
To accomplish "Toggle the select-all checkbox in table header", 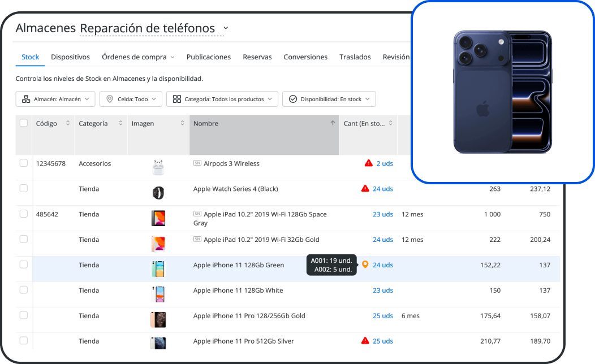I will click(24, 123).
